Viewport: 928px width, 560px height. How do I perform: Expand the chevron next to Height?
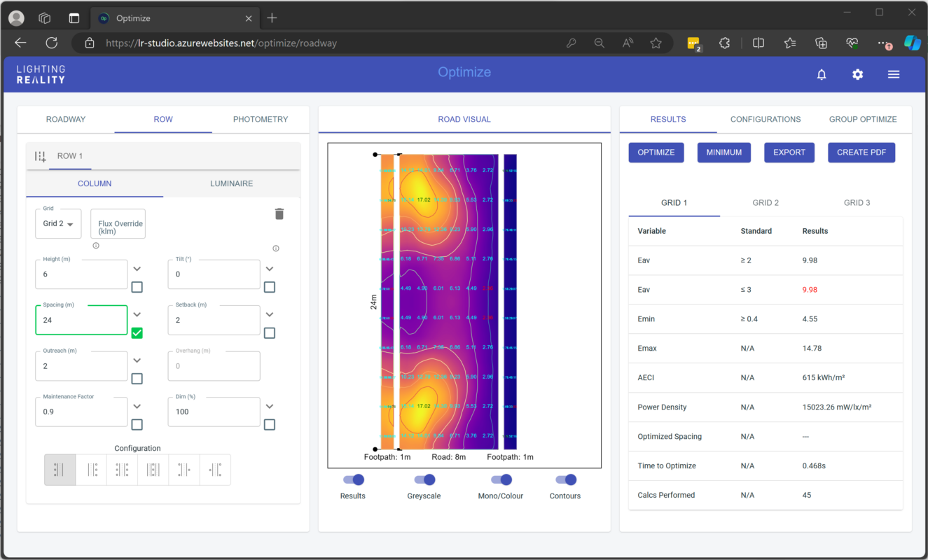pos(137,269)
